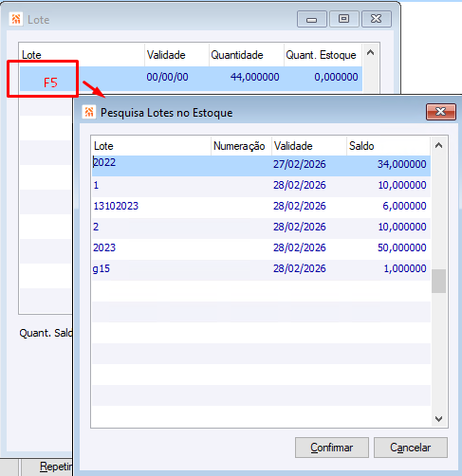The width and height of the screenshot is (462, 476).
Task: Click Quant. Estoque column header in Lote window
Action: point(323,55)
